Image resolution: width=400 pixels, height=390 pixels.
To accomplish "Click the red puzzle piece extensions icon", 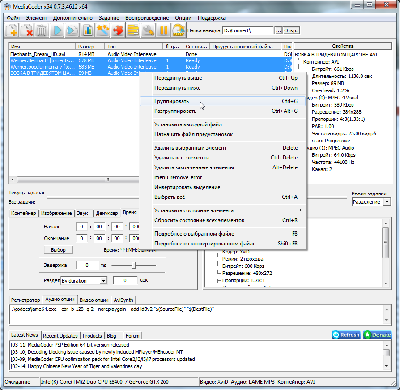I will coord(118,30).
